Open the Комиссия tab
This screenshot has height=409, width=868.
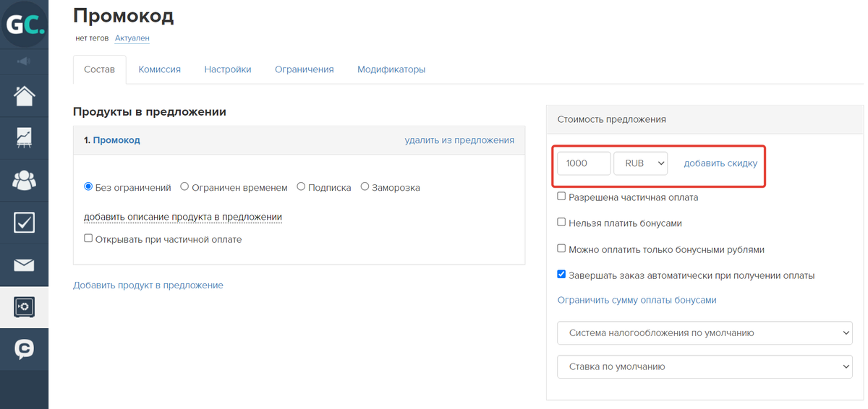pyautogui.click(x=159, y=69)
